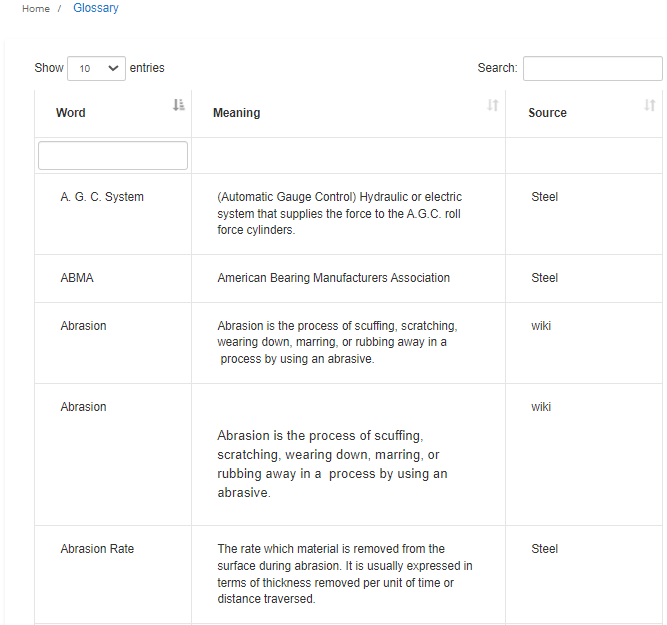
Task: Open the Glossary breadcrumb link
Action: pos(96,8)
